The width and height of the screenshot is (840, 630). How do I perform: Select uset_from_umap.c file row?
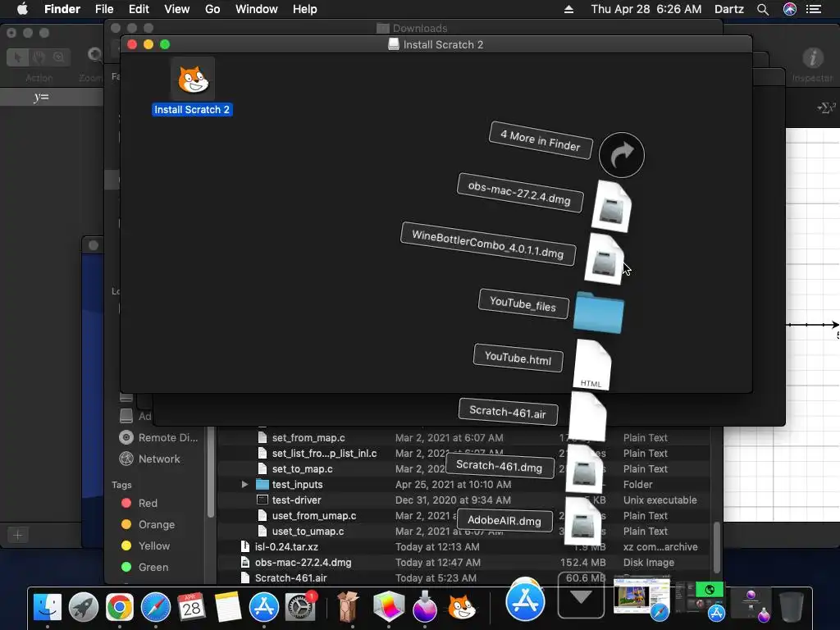(x=464, y=515)
